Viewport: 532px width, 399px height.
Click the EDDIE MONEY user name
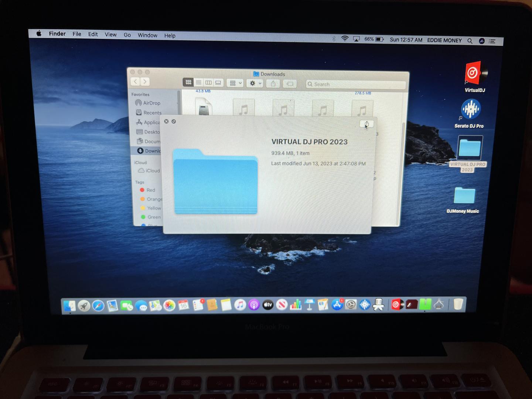click(x=444, y=40)
